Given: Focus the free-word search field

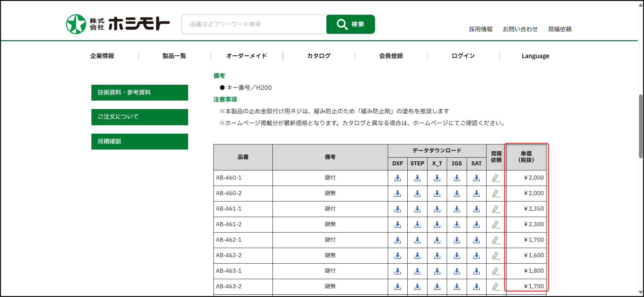Looking at the screenshot, I should (254, 24).
